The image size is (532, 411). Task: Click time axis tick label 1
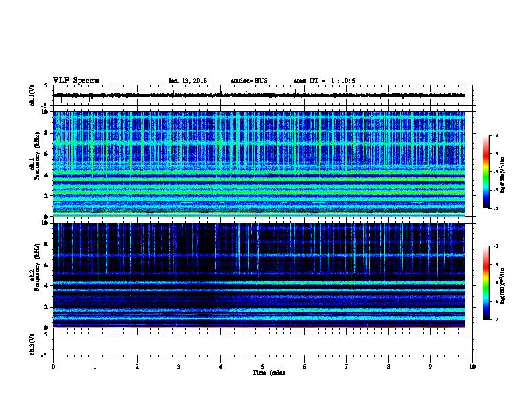(95, 367)
